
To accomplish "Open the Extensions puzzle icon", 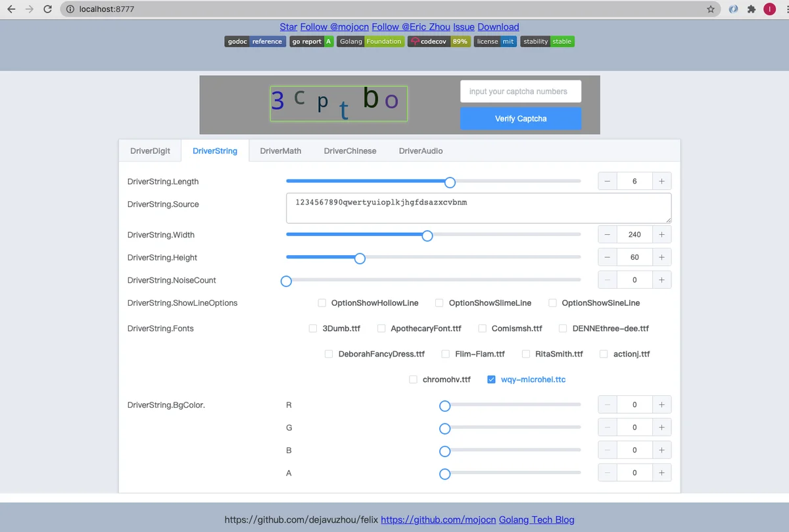I will pos(752,9).
